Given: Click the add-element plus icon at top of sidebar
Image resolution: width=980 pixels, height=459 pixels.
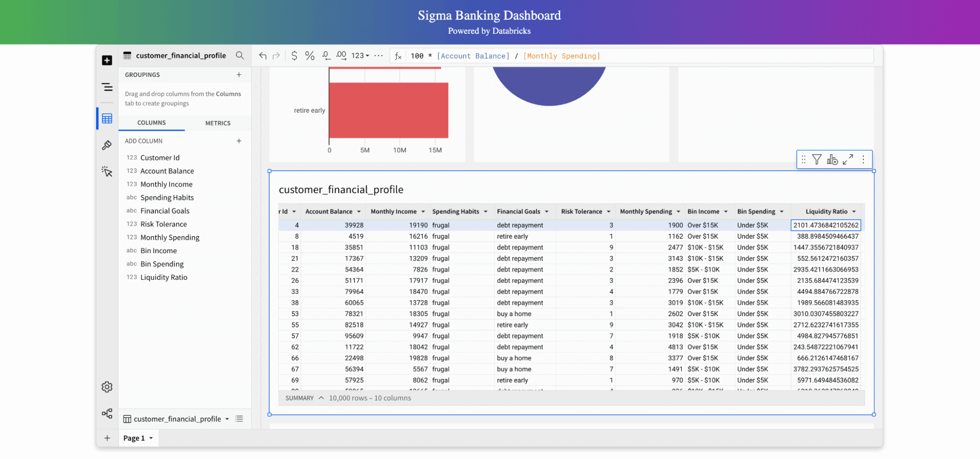Looking at the screenshot, I should tap(107, 61).
